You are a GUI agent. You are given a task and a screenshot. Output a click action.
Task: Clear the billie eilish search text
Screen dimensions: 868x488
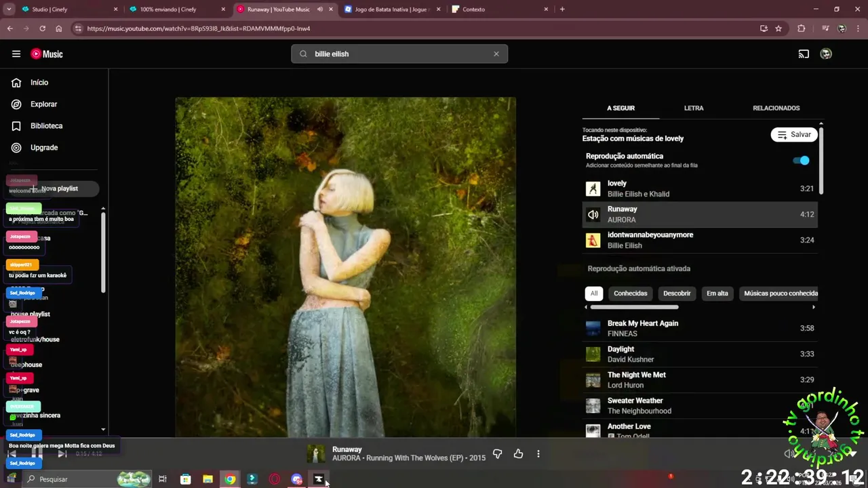pyautogui.click(x=496, y=54)
